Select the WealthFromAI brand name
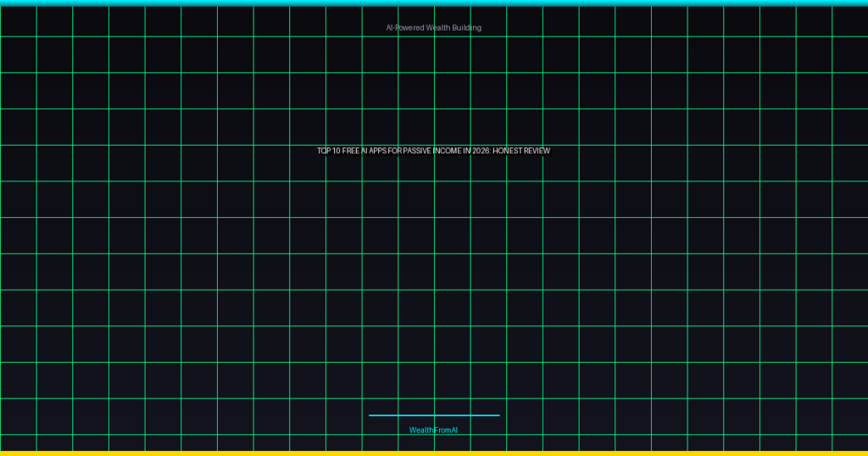Viewport: 868px width, 456px height. coord(433,431)
